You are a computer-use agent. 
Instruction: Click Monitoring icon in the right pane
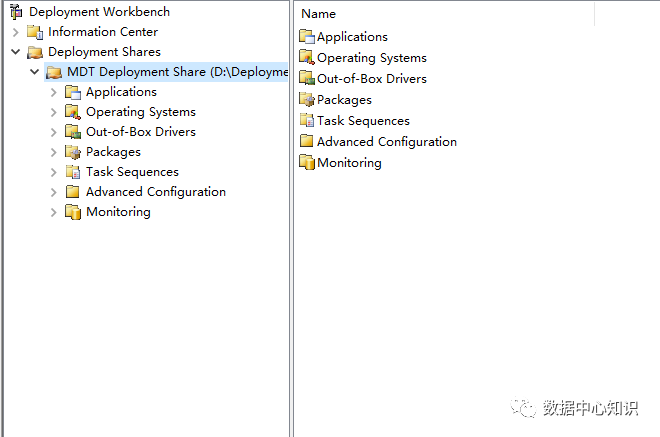point(307,163)
